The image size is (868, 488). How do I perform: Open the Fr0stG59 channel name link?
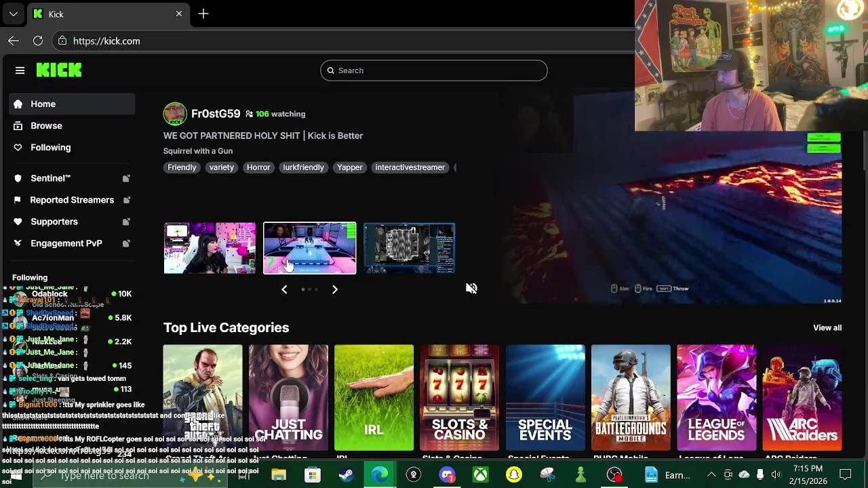216,114
